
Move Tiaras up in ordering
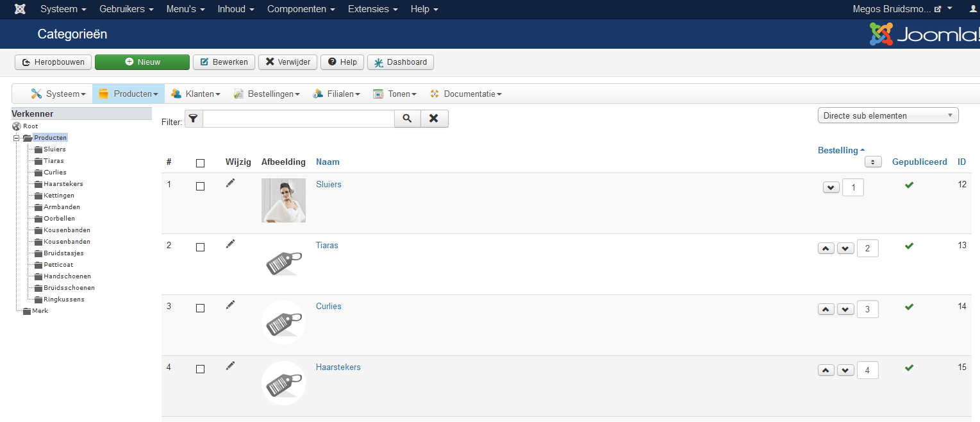[x=827, y=248]
